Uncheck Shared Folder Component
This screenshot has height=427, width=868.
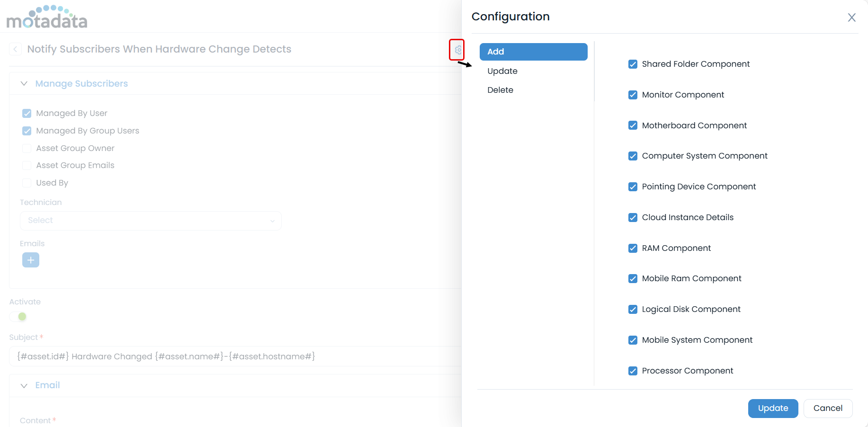633,64
